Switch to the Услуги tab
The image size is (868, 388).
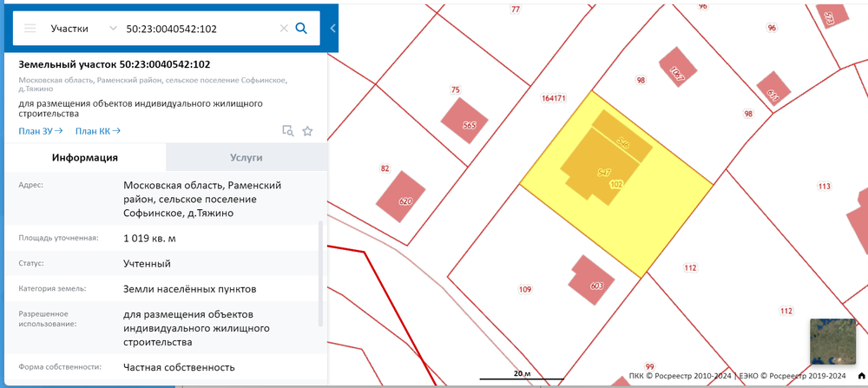247,158
